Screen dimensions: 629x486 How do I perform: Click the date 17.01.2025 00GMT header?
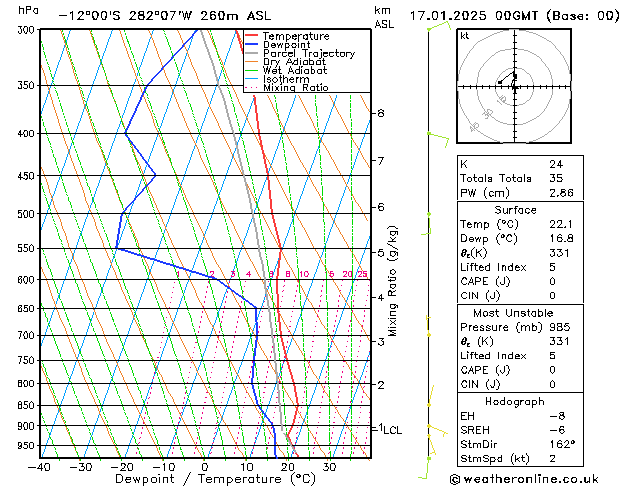pyautogui.click(x=514, y=16)
